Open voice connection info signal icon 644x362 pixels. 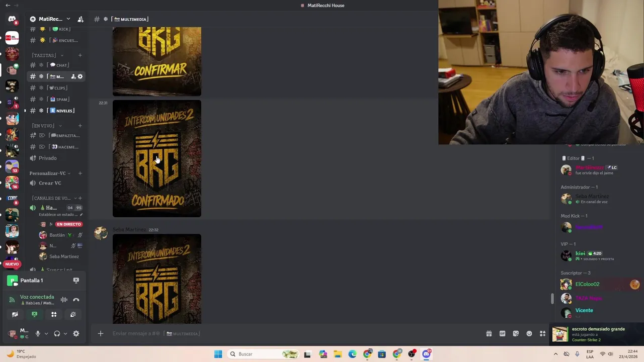pos(12,300)
